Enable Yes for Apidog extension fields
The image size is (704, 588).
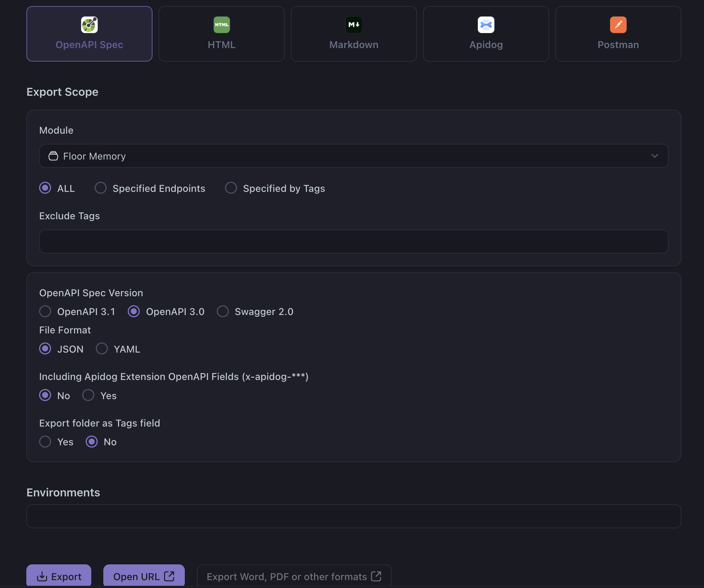click(89, 395)
